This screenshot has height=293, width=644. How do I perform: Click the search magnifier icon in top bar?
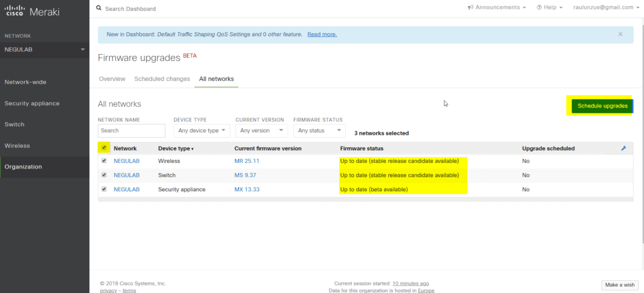click(99, 9)
